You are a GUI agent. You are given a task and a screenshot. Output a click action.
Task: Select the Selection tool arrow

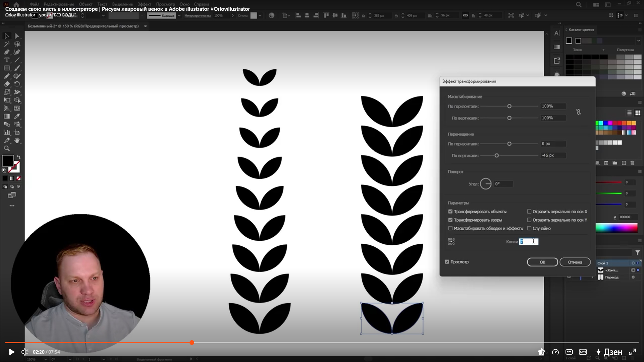tap(7, 36)
